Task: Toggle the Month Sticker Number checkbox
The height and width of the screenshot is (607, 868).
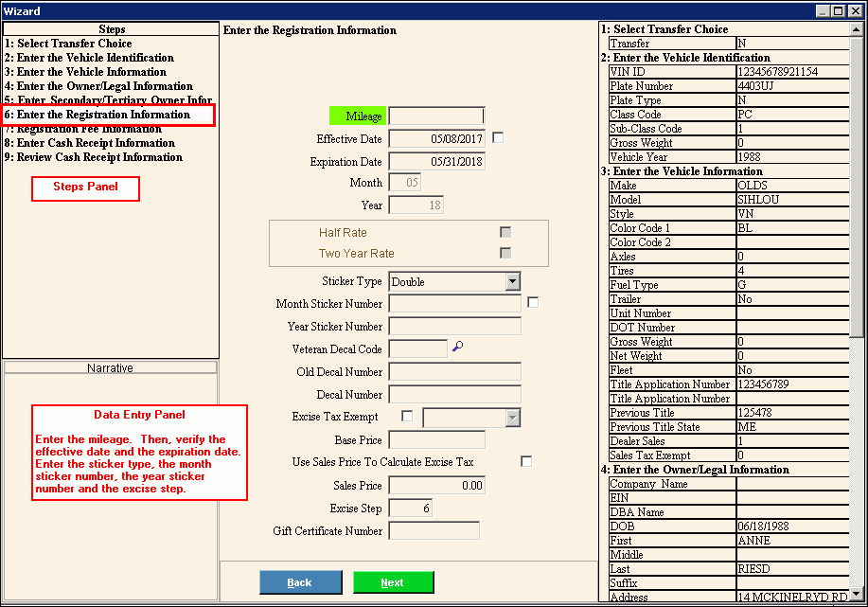Action: 533,303
